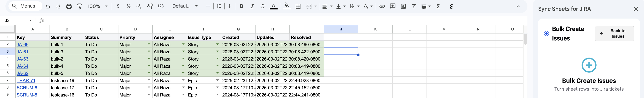
Task: Increase font size with the plus button
Action: 230,6
